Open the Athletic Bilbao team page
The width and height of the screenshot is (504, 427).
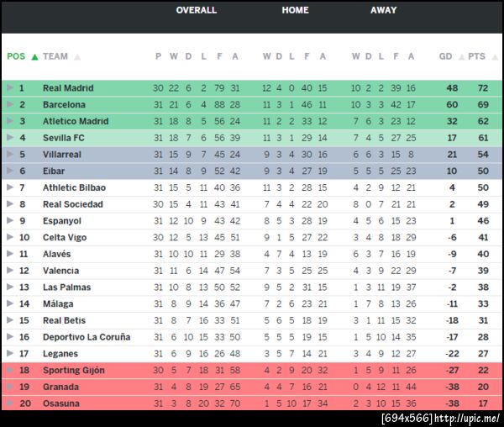point(74,187)
